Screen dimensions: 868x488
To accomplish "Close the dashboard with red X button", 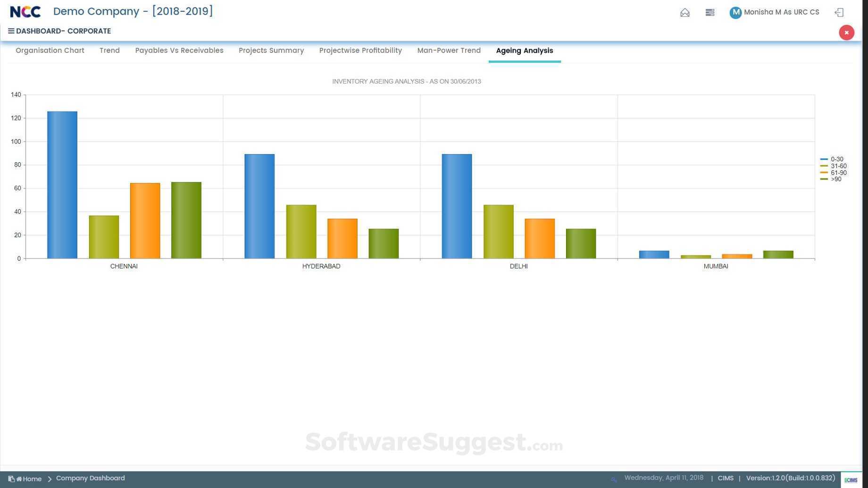I will (x=846, y=33).
